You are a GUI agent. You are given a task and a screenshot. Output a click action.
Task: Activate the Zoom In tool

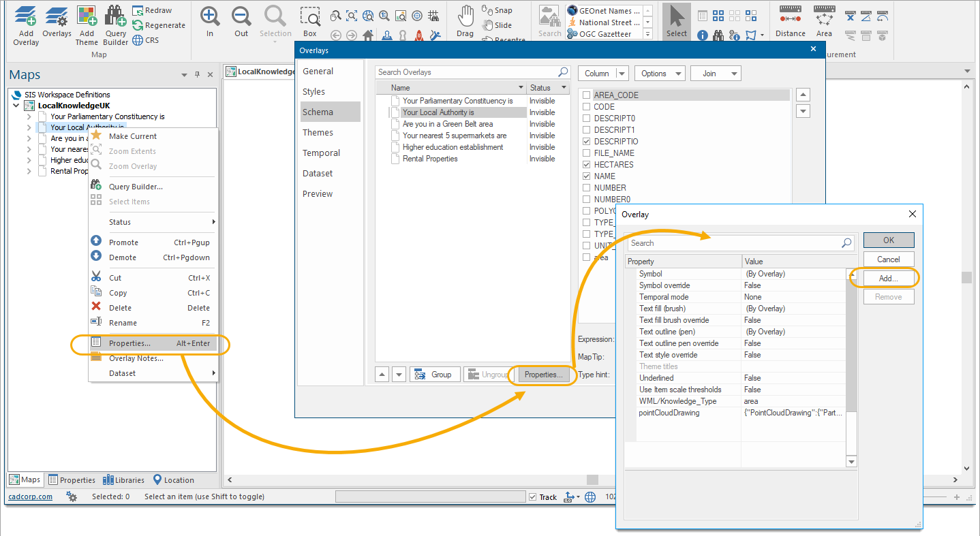[x=209, y=20]
